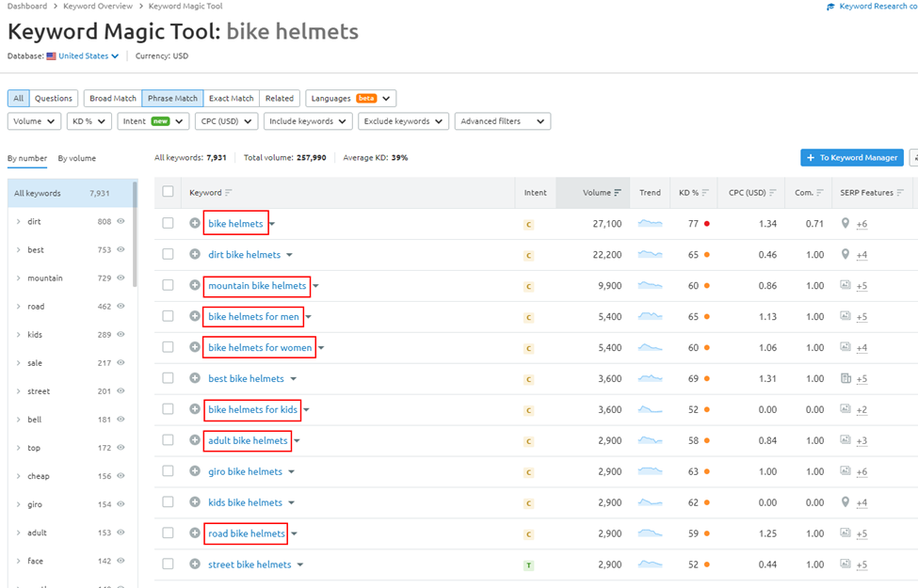
Task: Add 'road bike helmets' with plus icon
Action: [x=195, y=533]
